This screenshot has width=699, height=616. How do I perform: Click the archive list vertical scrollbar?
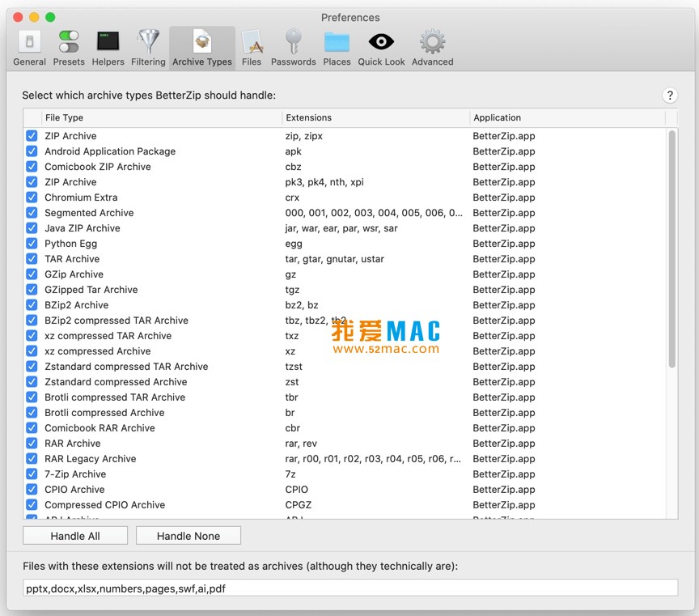pos(671,249)
